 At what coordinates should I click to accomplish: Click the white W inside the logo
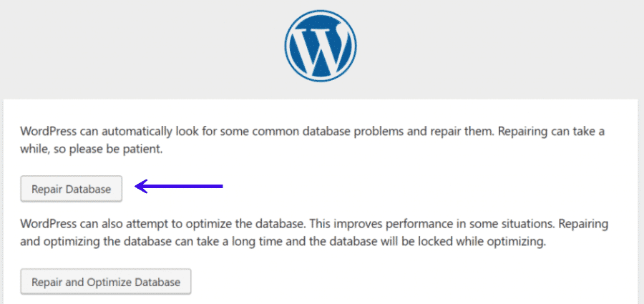(321, 46)
